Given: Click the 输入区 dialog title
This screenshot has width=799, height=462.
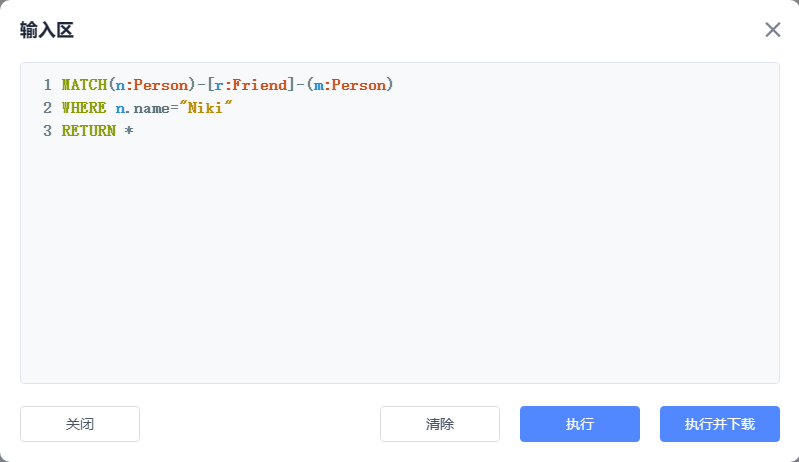Looking at the screenshot, I should tap(47, 30).
